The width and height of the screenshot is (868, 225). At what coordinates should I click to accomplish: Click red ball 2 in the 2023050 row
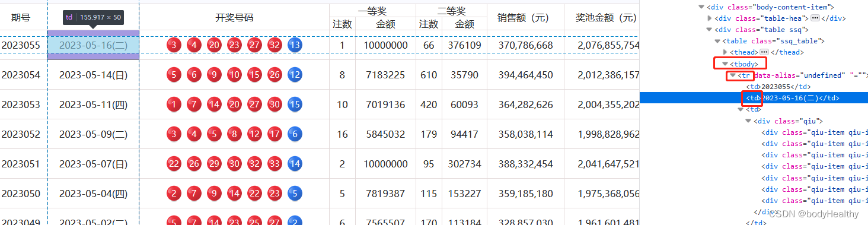click(174, 194)
